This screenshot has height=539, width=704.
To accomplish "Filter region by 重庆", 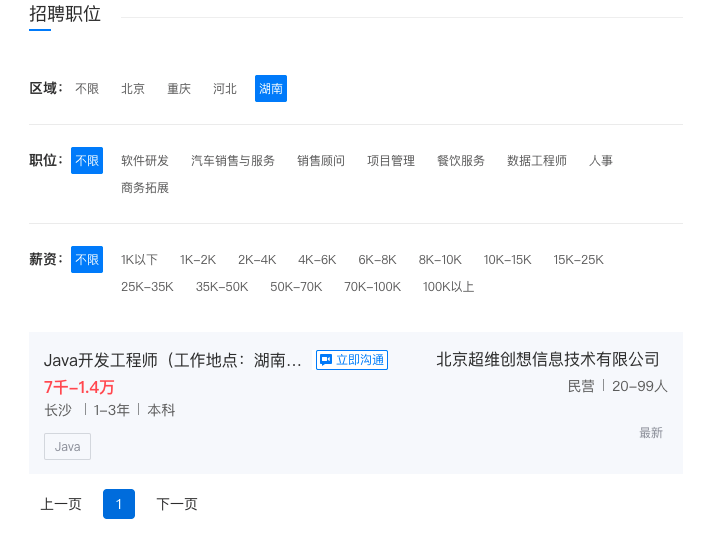I will coord(179,88).
